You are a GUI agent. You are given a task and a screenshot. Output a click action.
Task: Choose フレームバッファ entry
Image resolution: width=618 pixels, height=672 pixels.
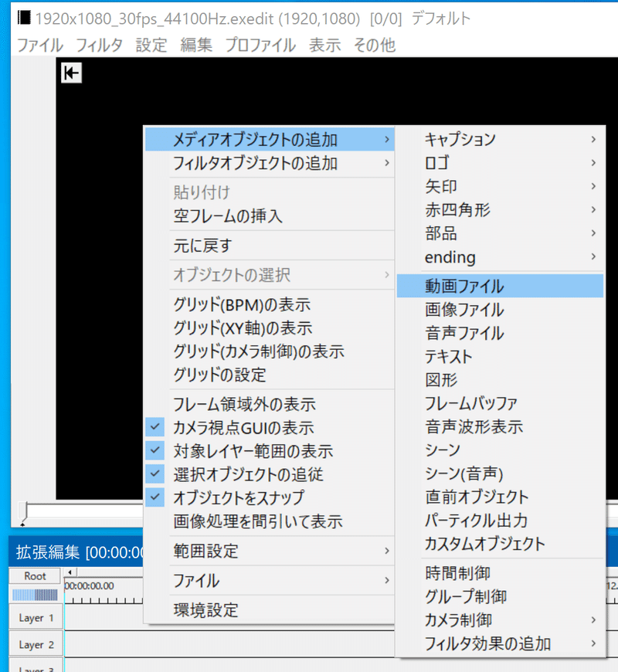[500, 403]
